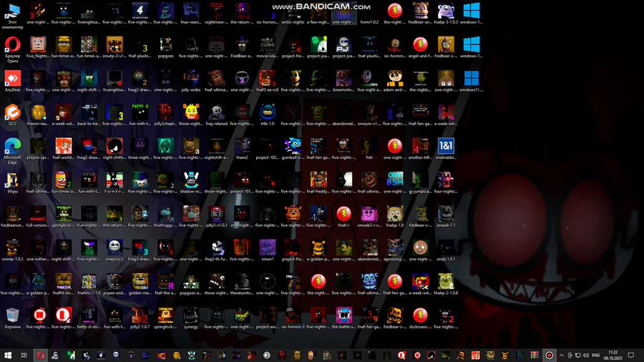
Task: Open the Windows Start menu
Action: click(8, 355)
